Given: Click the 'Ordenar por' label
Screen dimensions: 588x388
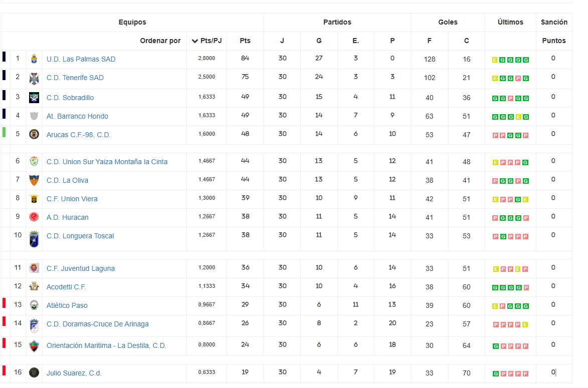Looking at the screenshot, I should pos(160,41).
